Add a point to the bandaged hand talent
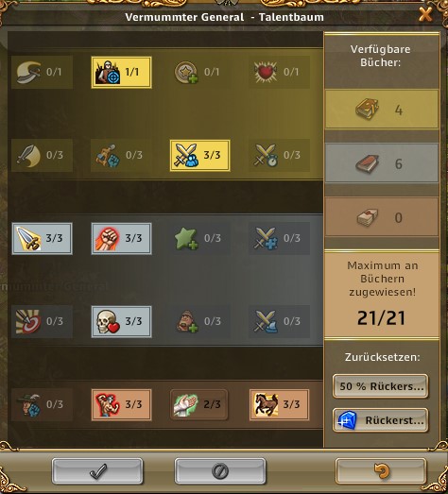 [x=199, y=405]
